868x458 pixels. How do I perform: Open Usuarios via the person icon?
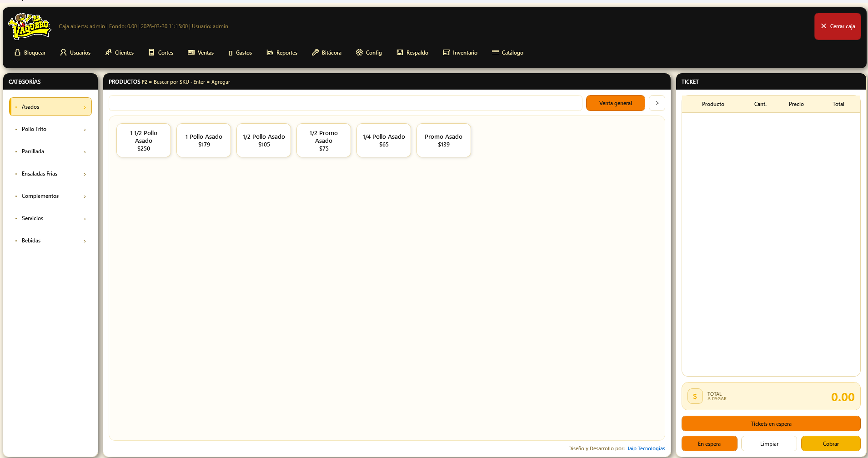pos(64,53)
